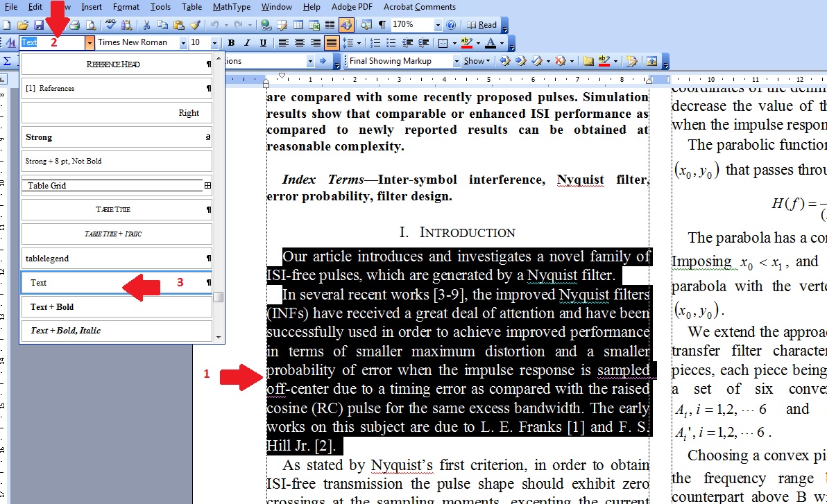Viewport: 827px width, 504px height.
Task: Decrease the paragraph indent
Action: point(407,43)
